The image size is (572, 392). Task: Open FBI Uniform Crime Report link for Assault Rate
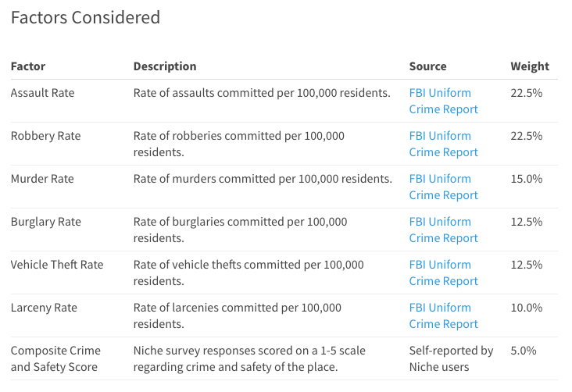coord(443,101)
